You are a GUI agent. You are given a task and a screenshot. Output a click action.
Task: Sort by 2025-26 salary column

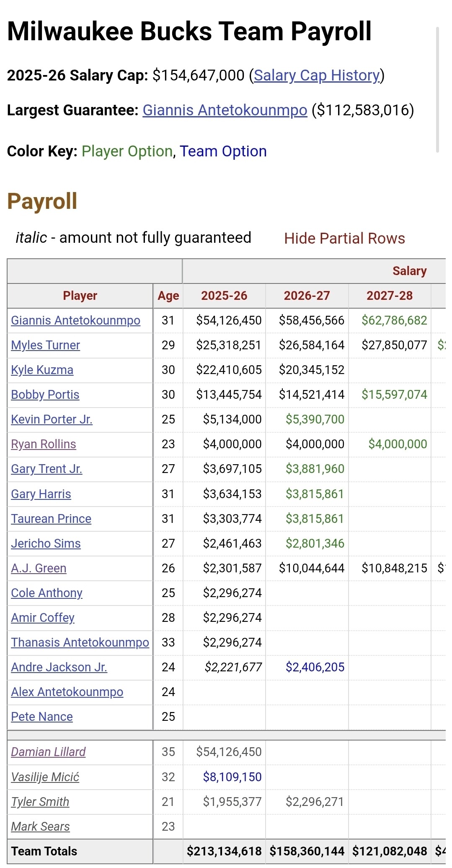(224, 296)
